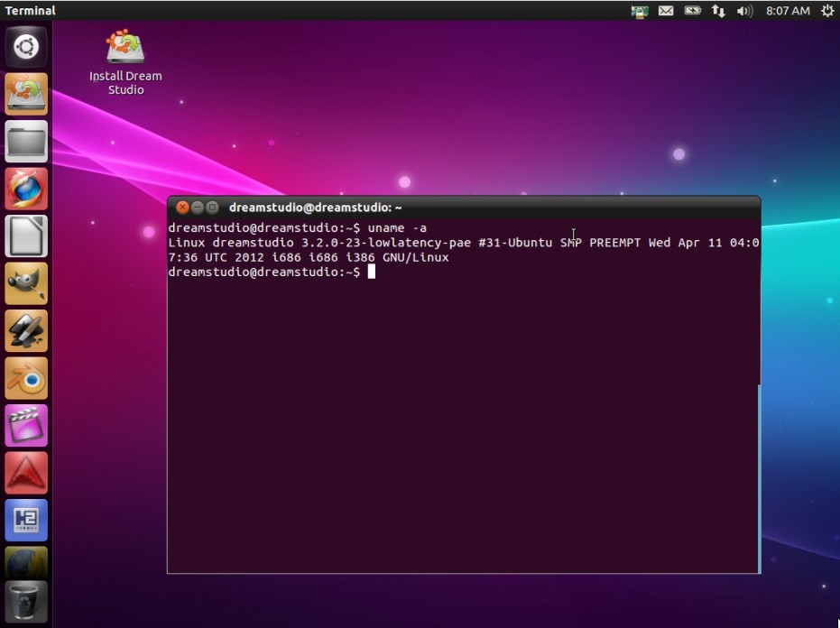The image size is (840, 628).
Task: Click the 'GNU/Linux' text in terminal output
Action: [415, 258]
